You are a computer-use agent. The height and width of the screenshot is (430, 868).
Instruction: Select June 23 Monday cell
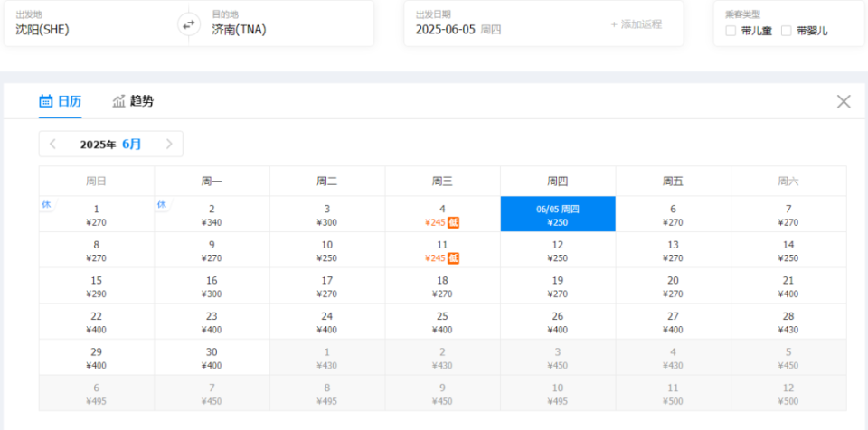pos(212,322)
